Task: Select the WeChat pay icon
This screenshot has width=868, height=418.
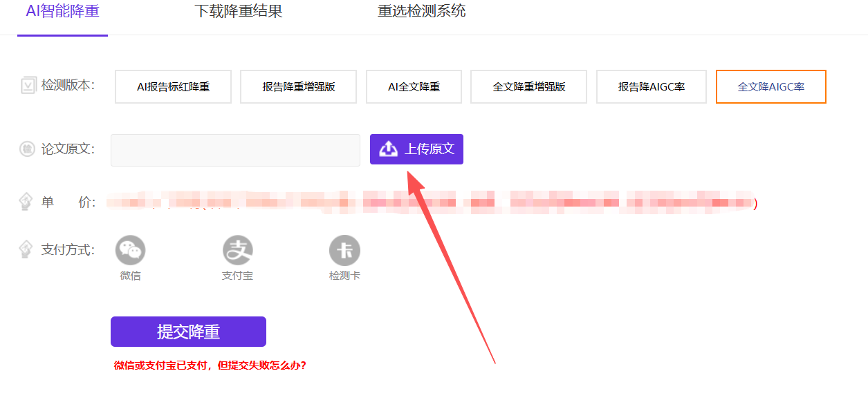Action: pos(130,250)
